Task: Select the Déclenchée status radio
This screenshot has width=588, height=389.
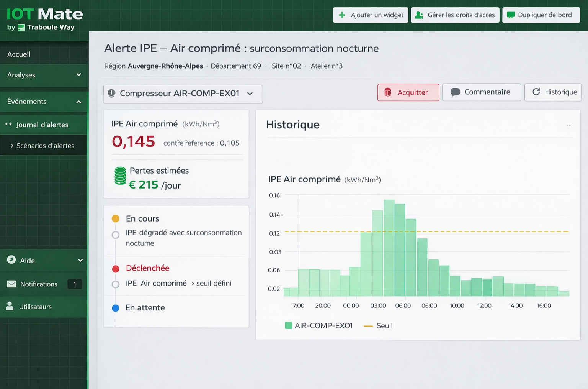Action: pyautogui.click(x=116, y=284)
